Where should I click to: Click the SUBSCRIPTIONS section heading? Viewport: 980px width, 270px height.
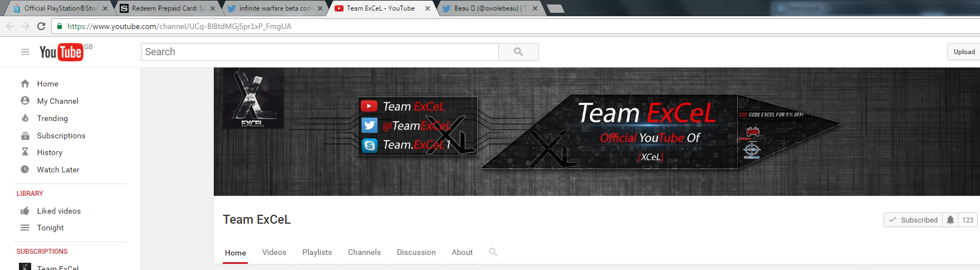coord(42,252)
